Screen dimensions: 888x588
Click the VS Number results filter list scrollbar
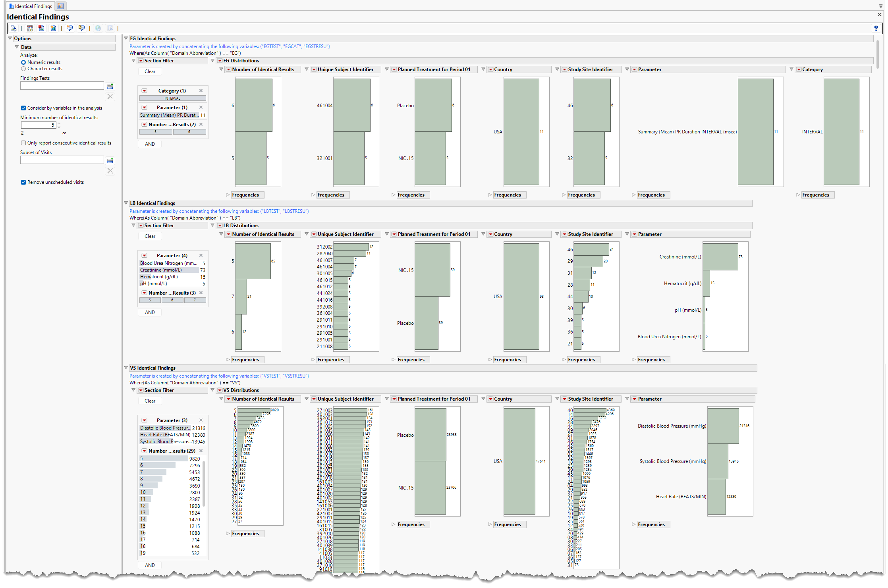pyautogui.click(x=204, y=484)
